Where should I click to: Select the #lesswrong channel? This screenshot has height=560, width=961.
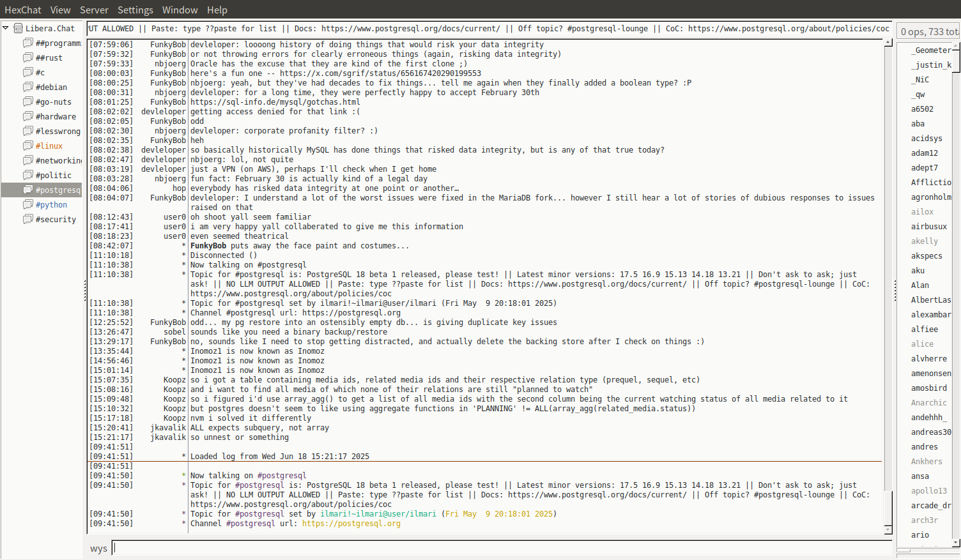(x=58, y=131)
